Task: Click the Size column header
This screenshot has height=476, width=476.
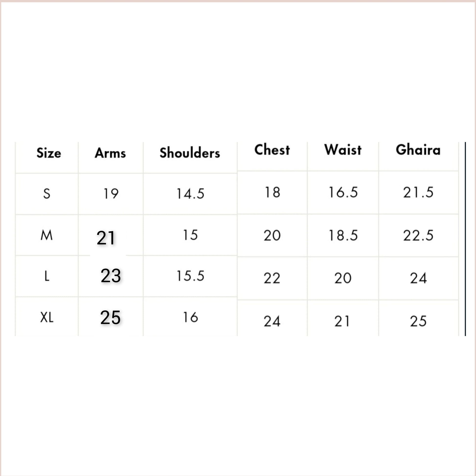Action: tap(49, 153)
